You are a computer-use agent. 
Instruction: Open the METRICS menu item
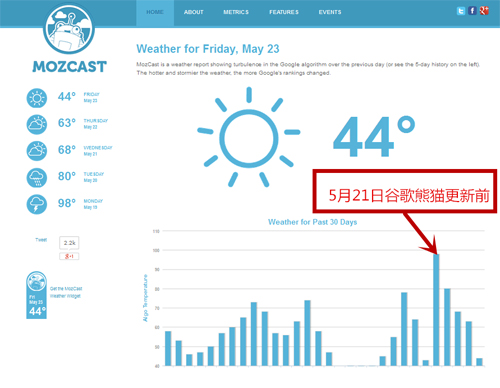(x=236, y=12)
